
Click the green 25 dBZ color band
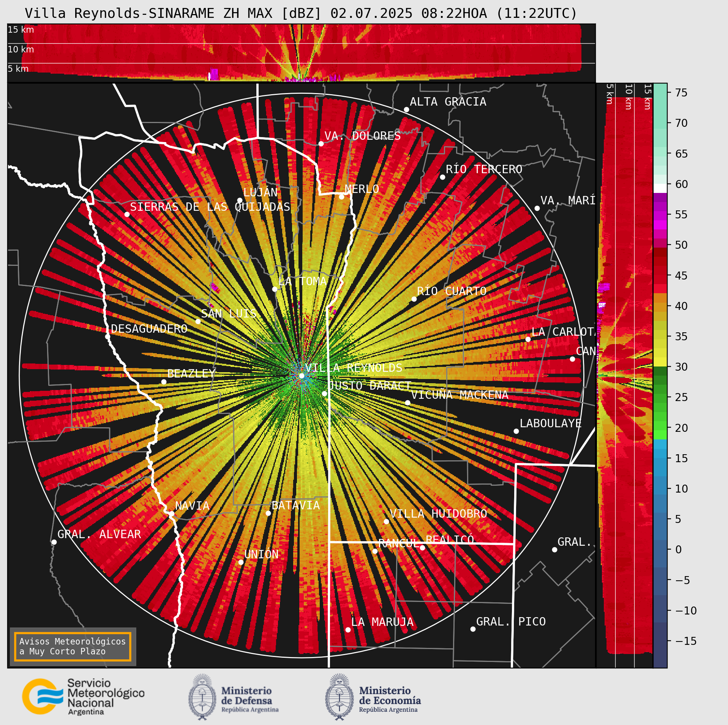pyautogui.click(x=660, y=398)
